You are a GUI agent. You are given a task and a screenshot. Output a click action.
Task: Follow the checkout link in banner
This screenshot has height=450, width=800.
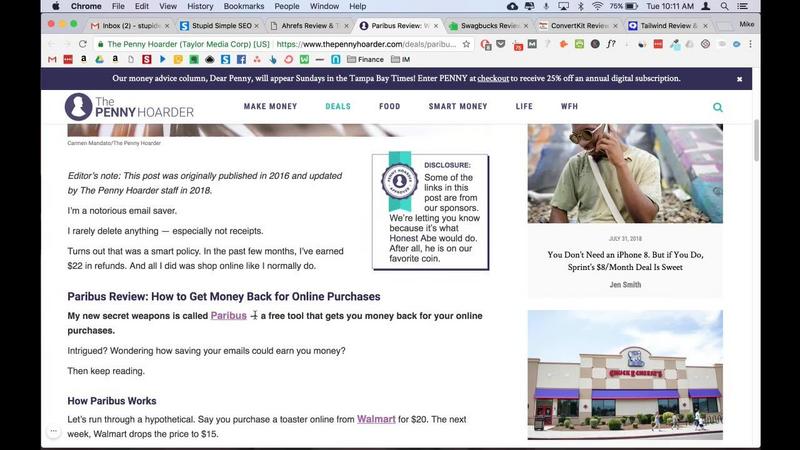[x=493, y=79]
